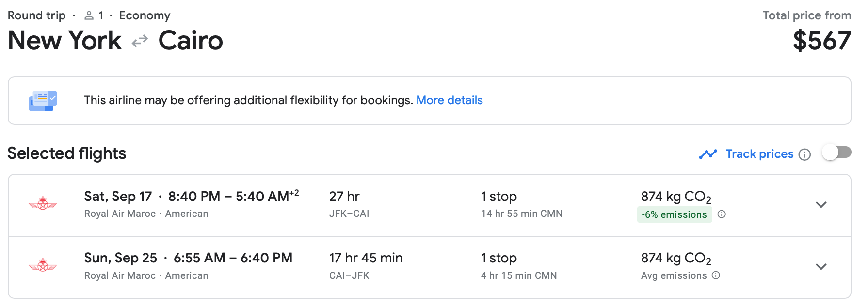Enable the Track prices toggle switch
The width and height of the screenshot is (868, 306).
[836, 153]
